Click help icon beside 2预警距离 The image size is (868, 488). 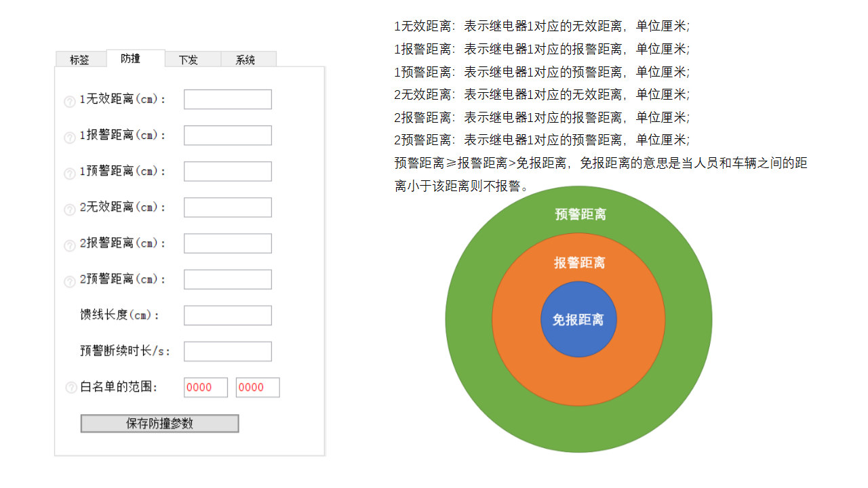pyautogui.click(x=69, y=282)
